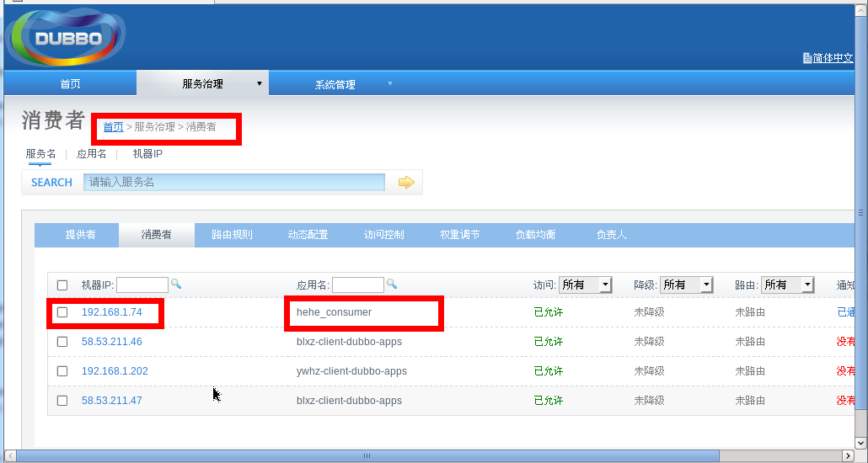Click the DUBBO logo
The width and height of the screenshot is (868, 463).
click(66, 37)
